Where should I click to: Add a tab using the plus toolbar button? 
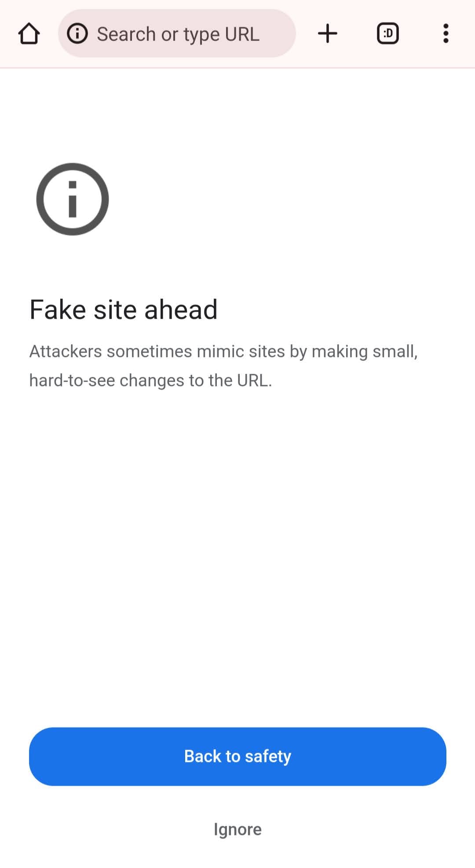click(x=327, y=33)
